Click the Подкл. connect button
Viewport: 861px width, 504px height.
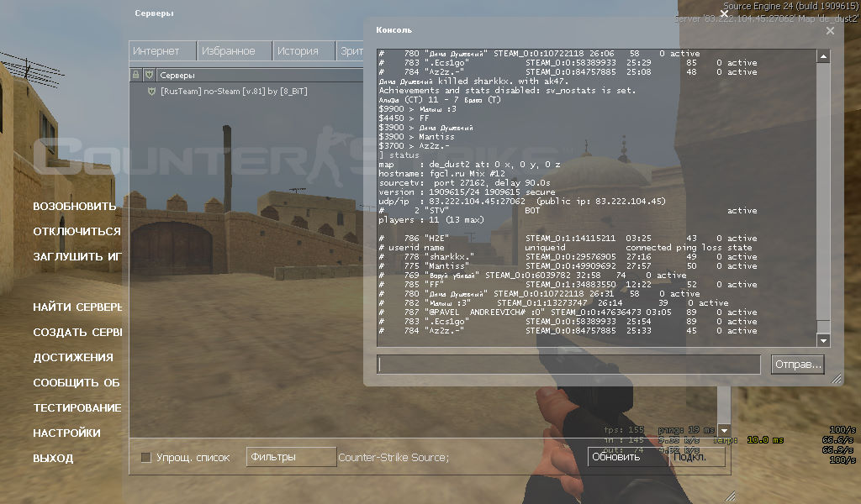pyautogui.click(x=697, y=457)
